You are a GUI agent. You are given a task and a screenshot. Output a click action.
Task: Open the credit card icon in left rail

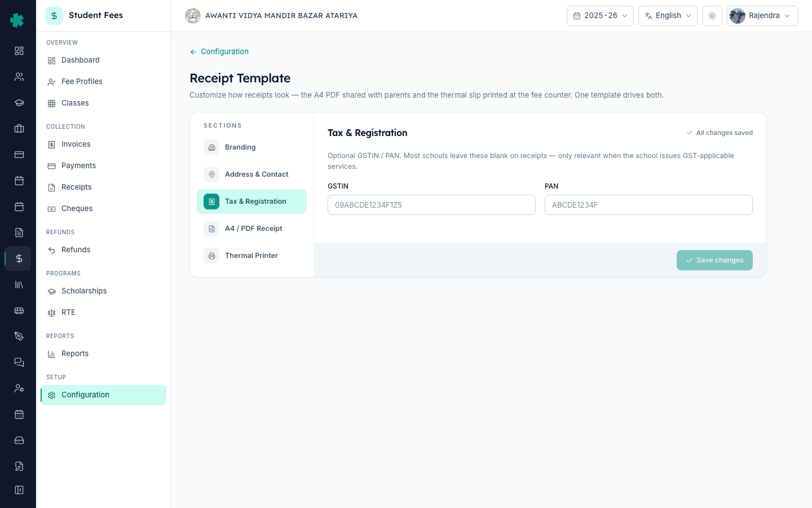(19, 155)
